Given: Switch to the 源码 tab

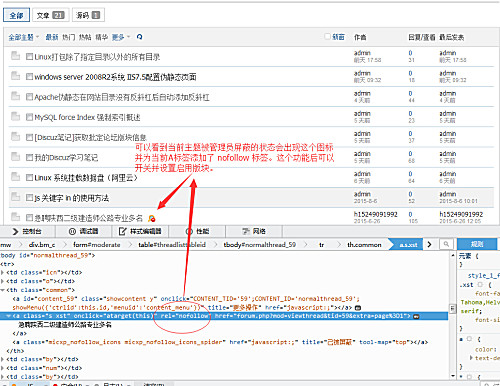Looking at the screenshot, I should (88, 15).
